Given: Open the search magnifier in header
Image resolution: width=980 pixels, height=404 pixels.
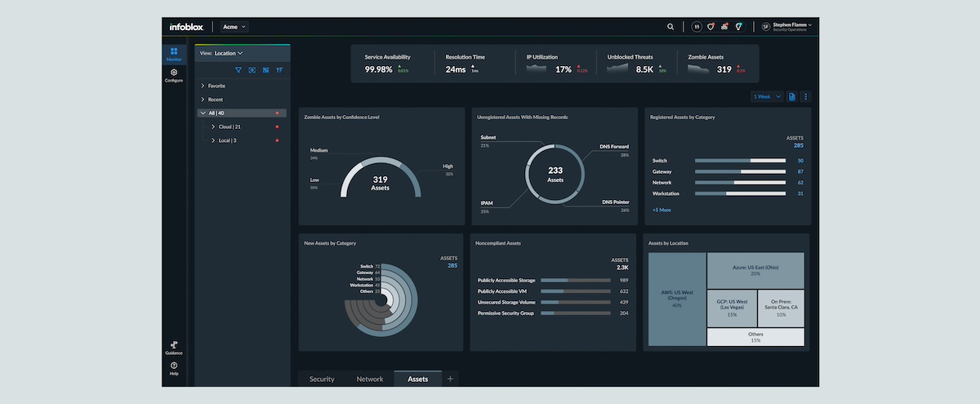Looking at the screenshot, I should [x=670, y=27].
